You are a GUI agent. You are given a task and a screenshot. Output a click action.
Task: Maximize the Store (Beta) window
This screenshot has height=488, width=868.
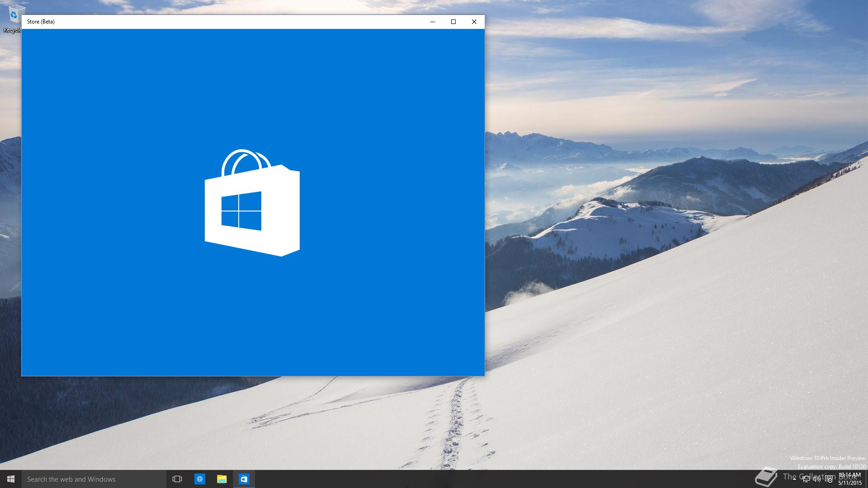coord(453,22)
